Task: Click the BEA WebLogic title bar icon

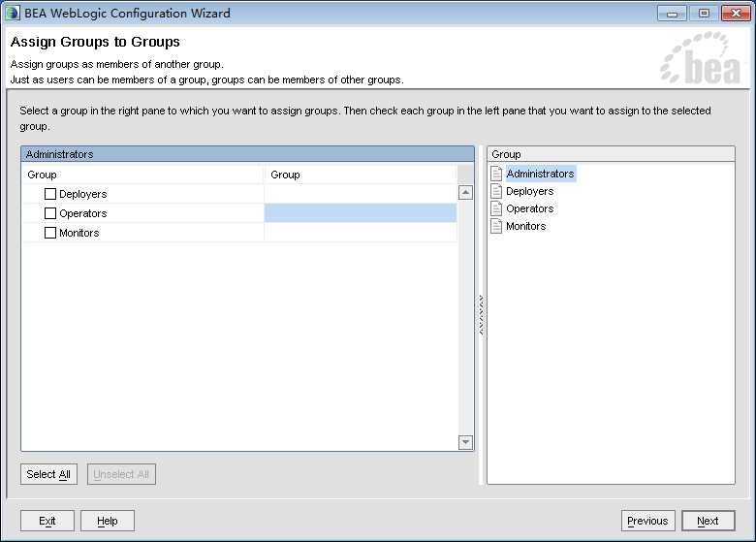Action: coord(12,13)
